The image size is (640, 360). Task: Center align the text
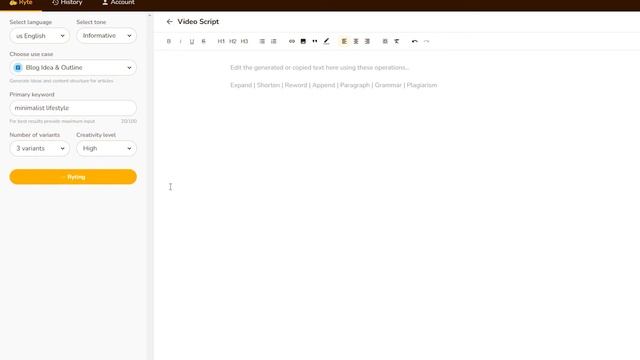(356, 41)
